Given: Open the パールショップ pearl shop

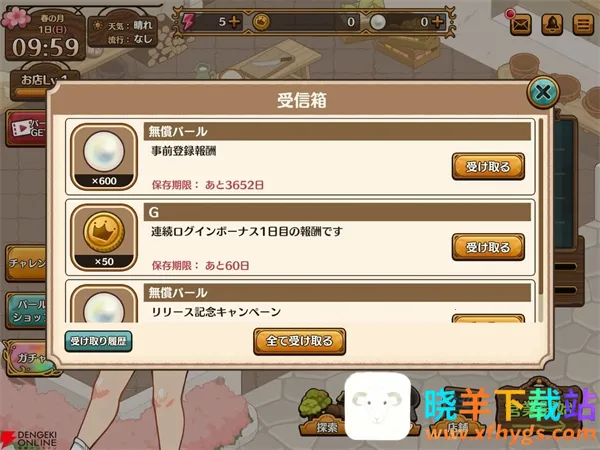Looking at the screenshot, I should point(26,311).
